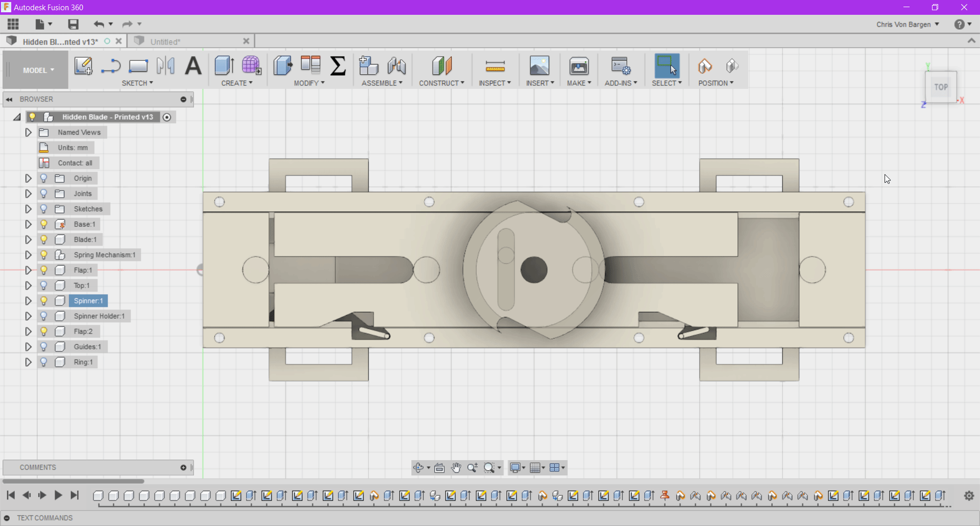Expand the Origin tree node
Screen dimensions: 980x526
28,178
